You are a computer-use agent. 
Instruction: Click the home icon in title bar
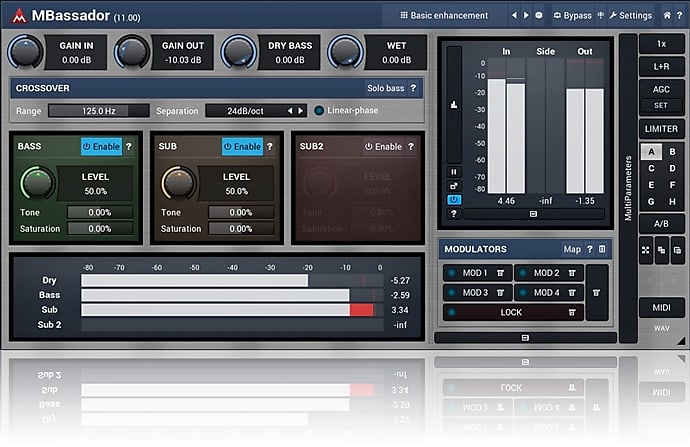(x=664, y=16)
